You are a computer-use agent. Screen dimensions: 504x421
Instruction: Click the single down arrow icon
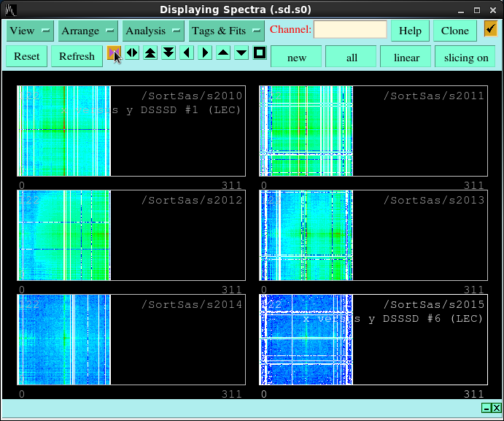[x=241, y=53]
